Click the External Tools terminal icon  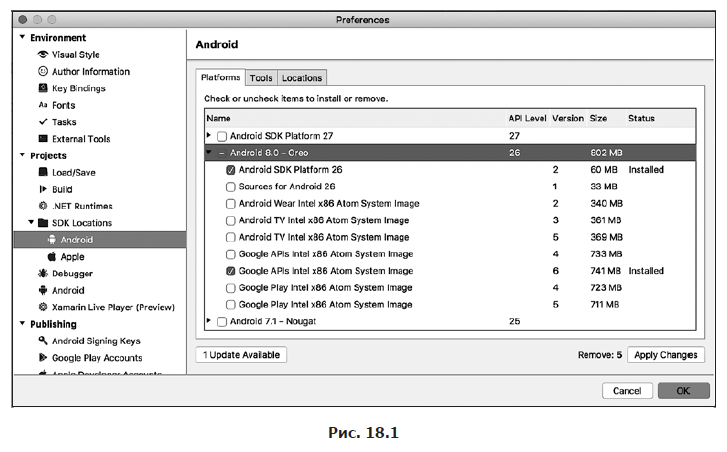(43, 139)
